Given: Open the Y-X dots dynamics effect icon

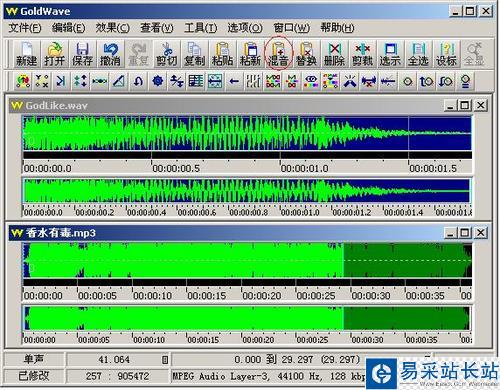Looking at the screenshot, I should click(x=42, y=81).
